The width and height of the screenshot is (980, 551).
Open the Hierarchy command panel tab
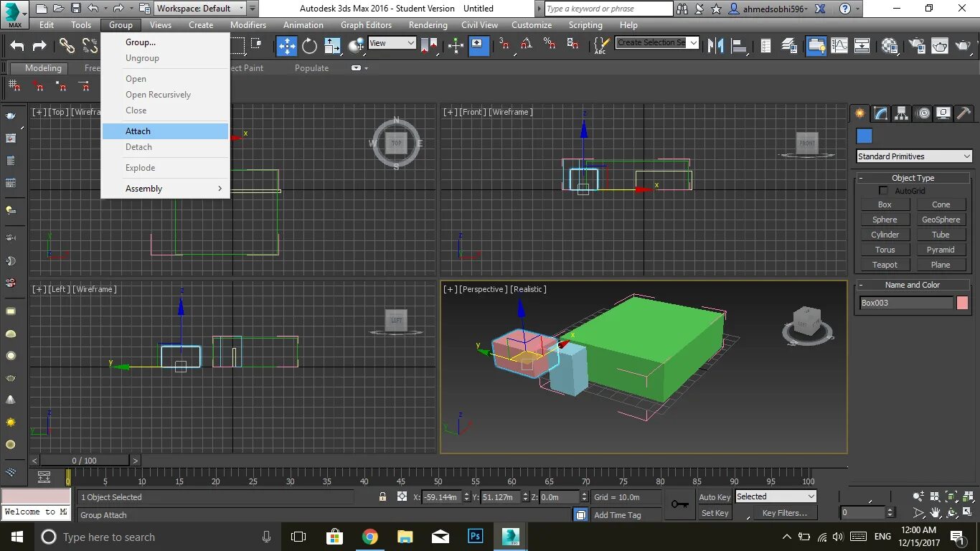click(x=901, y=113)
